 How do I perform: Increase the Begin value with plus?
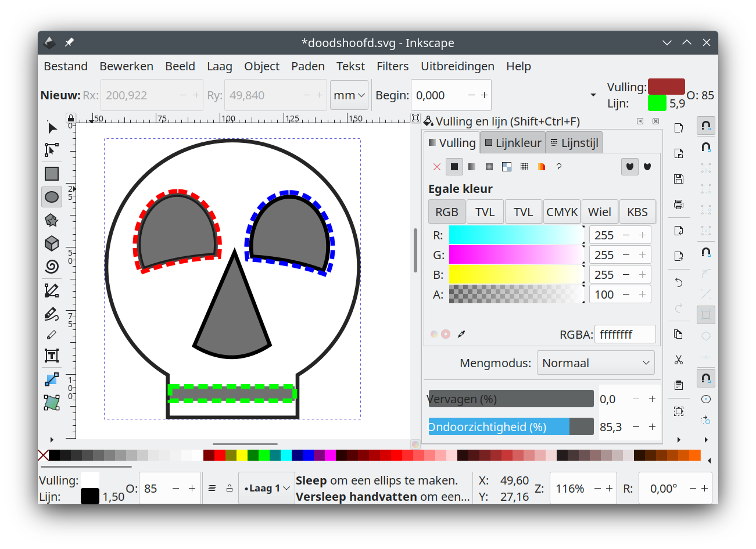(x=484, y=95)
